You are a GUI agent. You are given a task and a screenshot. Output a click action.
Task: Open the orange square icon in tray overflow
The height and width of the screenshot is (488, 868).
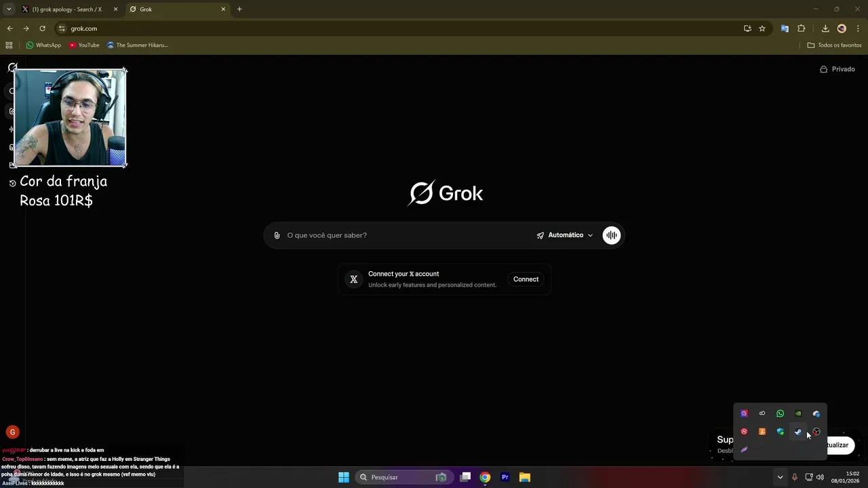coord(762,432)
